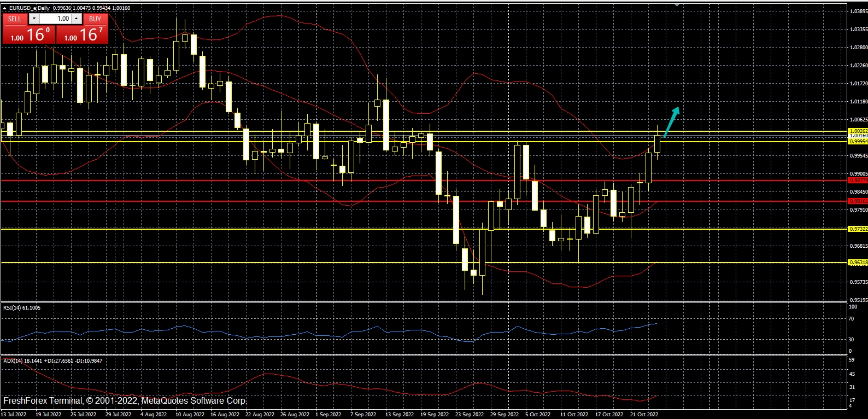
Task: Select the yellow 0.97322 price level tag
Action: [x=858, y=229]
